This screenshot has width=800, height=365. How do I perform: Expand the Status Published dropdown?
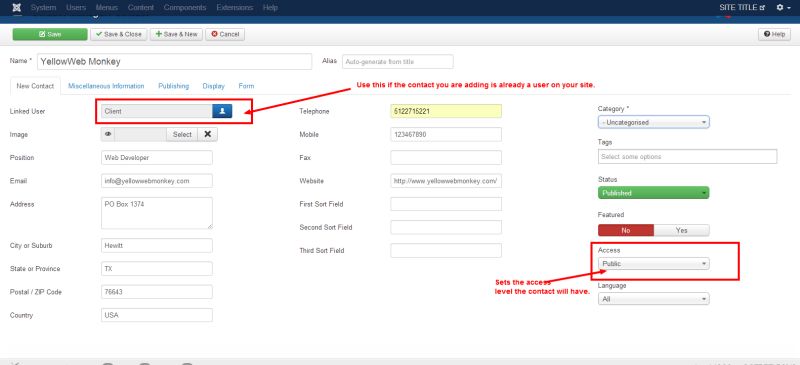click(x=654, y=193)
